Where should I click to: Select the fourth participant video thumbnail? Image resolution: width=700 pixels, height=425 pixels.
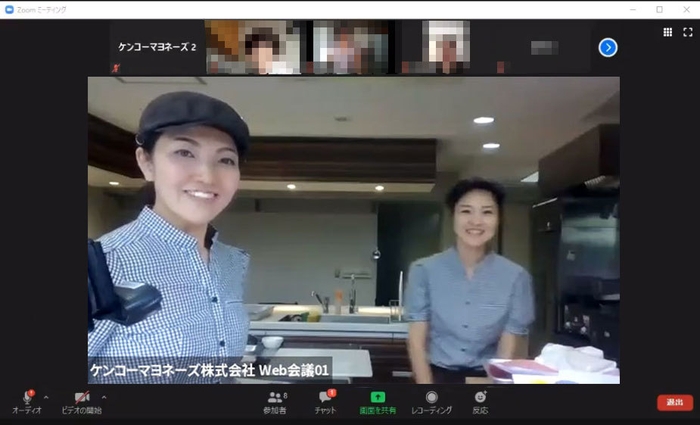(446, 47)
